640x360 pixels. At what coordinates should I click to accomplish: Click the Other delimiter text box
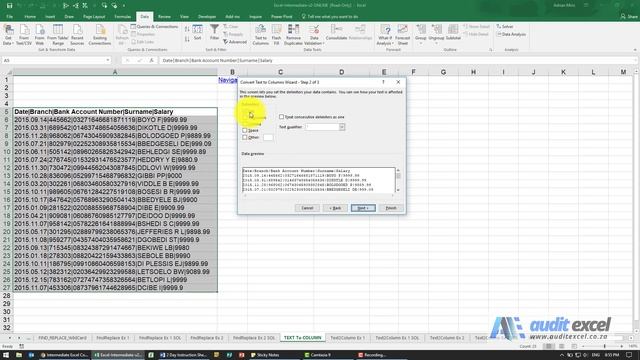tap(268, 138)
